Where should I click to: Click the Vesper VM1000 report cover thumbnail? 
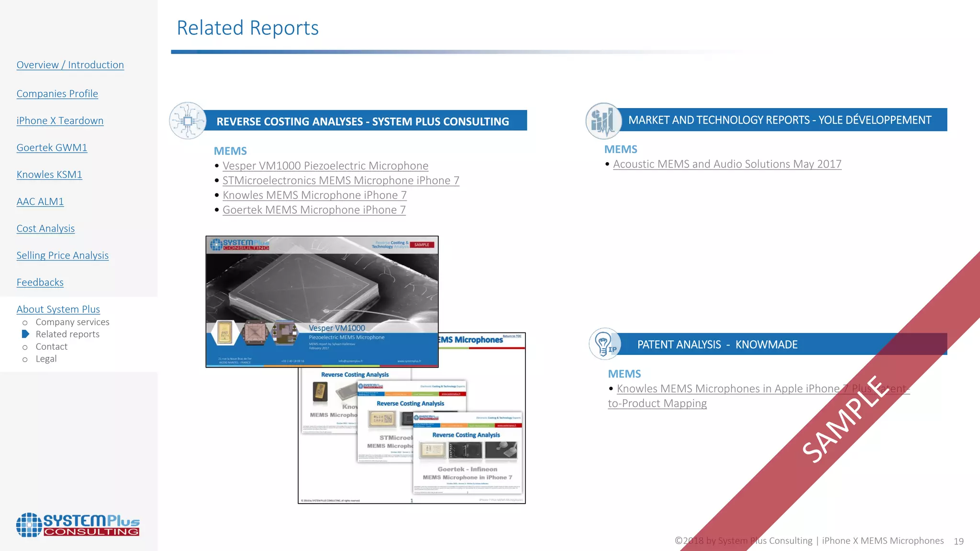click(322, 301)
